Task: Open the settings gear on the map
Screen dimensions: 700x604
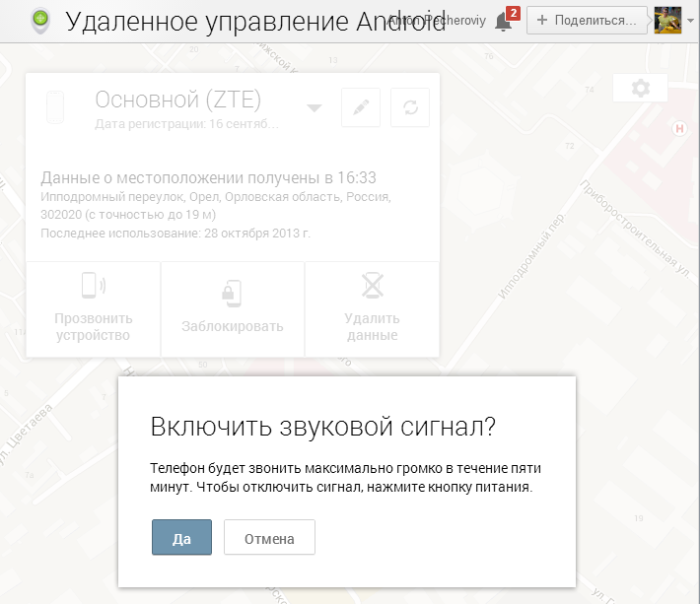Action: pyautogui.click(x=641, y=88)
